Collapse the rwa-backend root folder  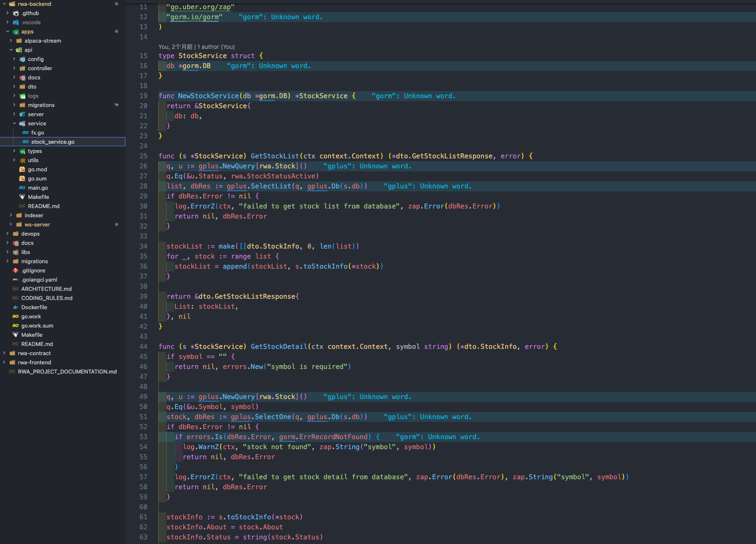pos(4,4)
